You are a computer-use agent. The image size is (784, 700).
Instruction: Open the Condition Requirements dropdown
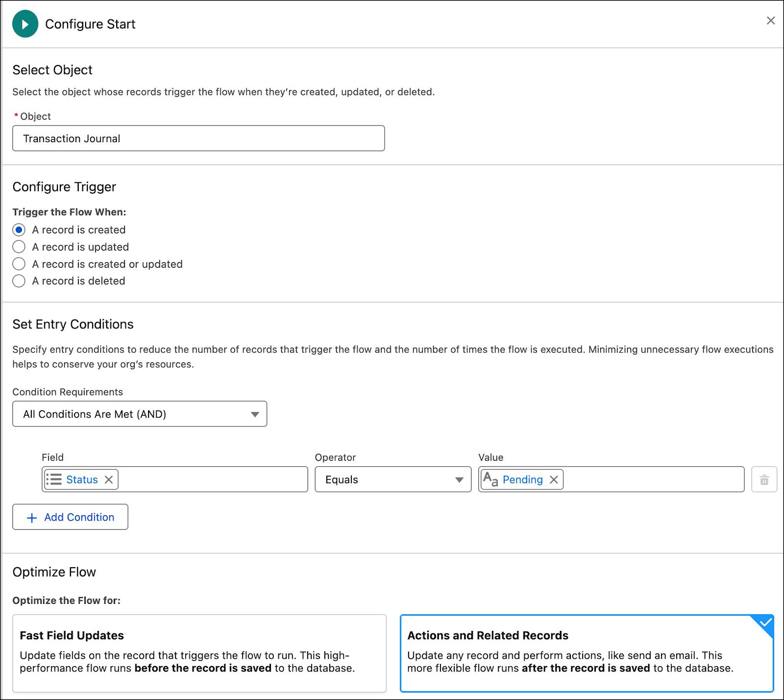[140, 414]
